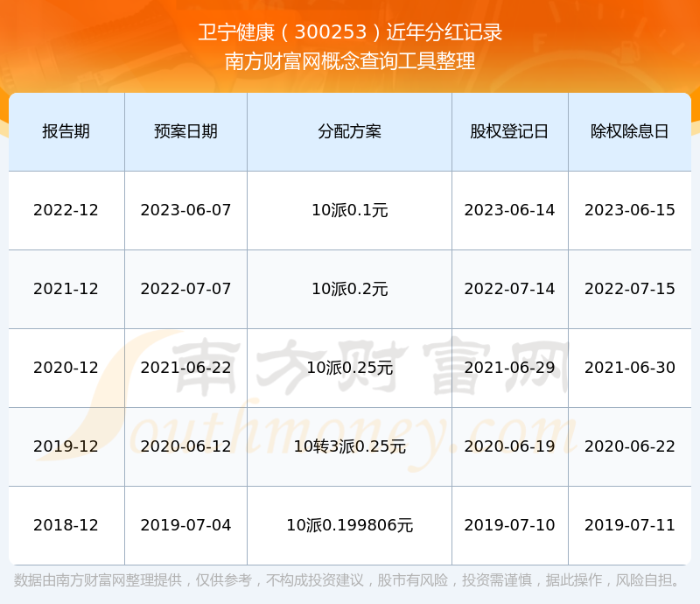Image resolution: width=700 pixels, height=604 pixels.
Task: Click ex-dividend date 2020-06-22
Action: [x=629, y=446]
